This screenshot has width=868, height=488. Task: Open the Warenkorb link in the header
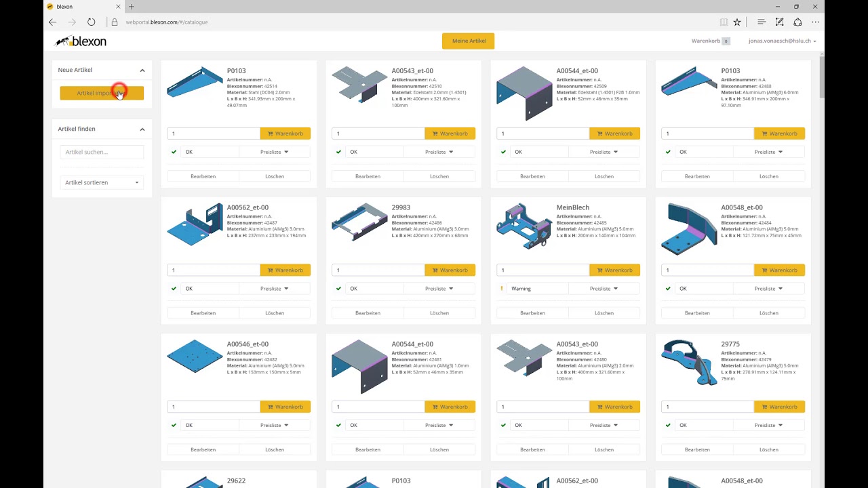(x=710, y=41)
